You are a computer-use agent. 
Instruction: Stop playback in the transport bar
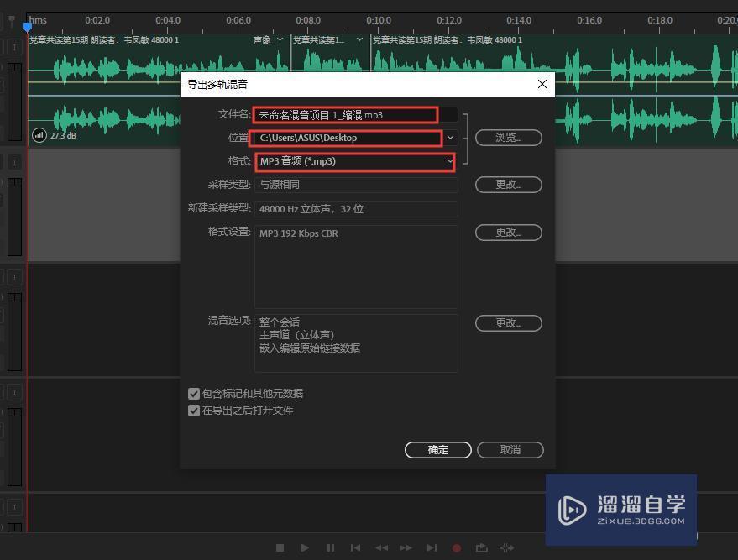coord(280,547)
